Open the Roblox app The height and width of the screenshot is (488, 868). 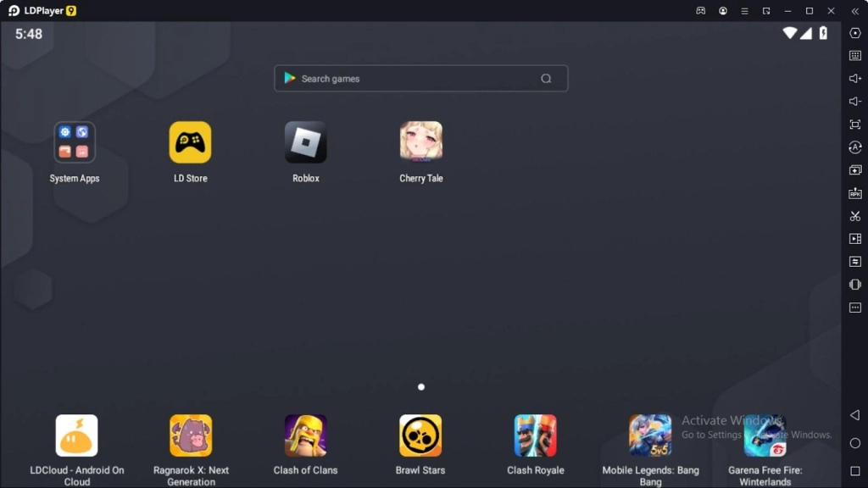point(305,142)
